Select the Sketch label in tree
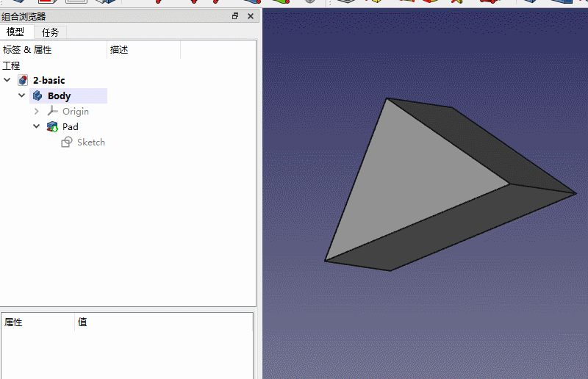Image resolution: width=588 pixels, height=379 pixels. (x=91, y=142)
